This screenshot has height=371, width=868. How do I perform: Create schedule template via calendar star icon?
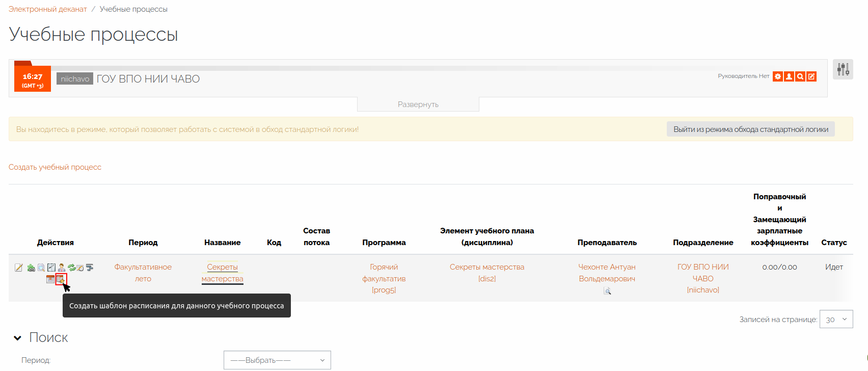(61, 279)
